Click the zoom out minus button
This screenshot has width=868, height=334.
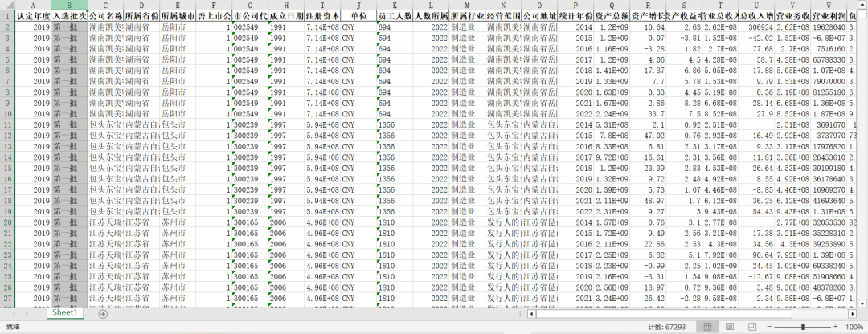coord(769,327)
